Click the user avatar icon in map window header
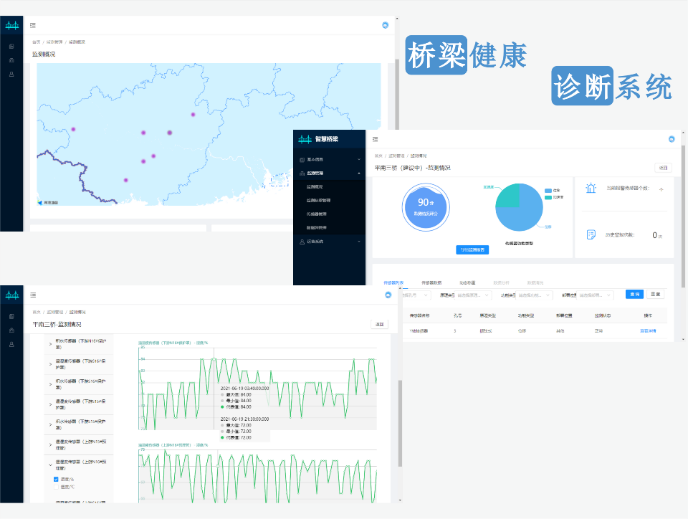Screen dimensions: 688x519 (385, 25)
